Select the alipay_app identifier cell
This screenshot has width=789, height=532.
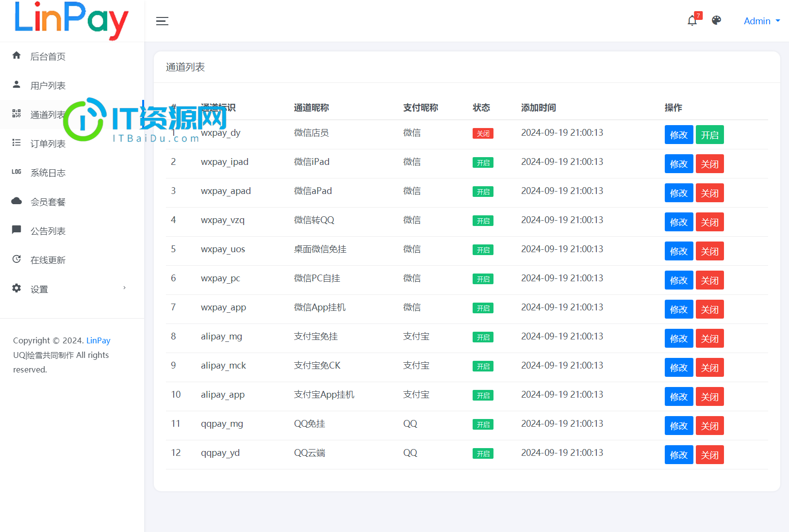(223, 395)
